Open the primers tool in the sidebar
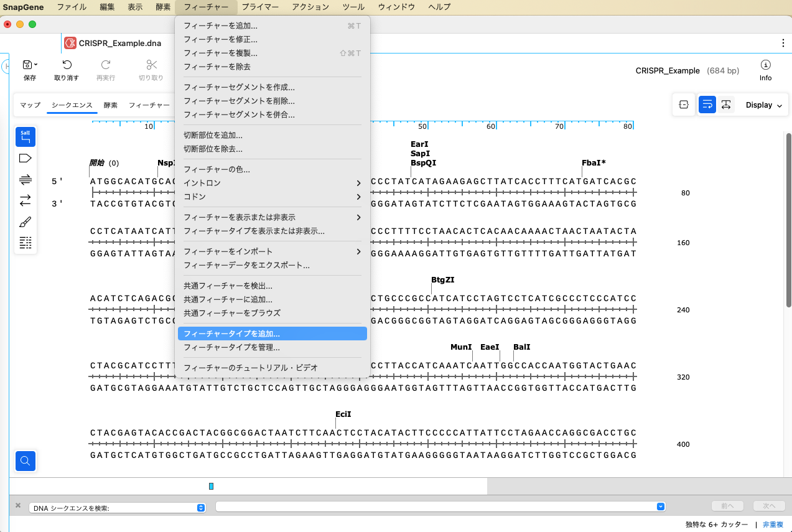 tap(25, 180)
